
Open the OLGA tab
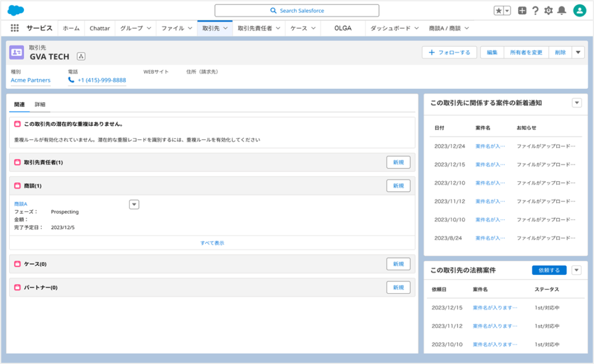point(343,29)
